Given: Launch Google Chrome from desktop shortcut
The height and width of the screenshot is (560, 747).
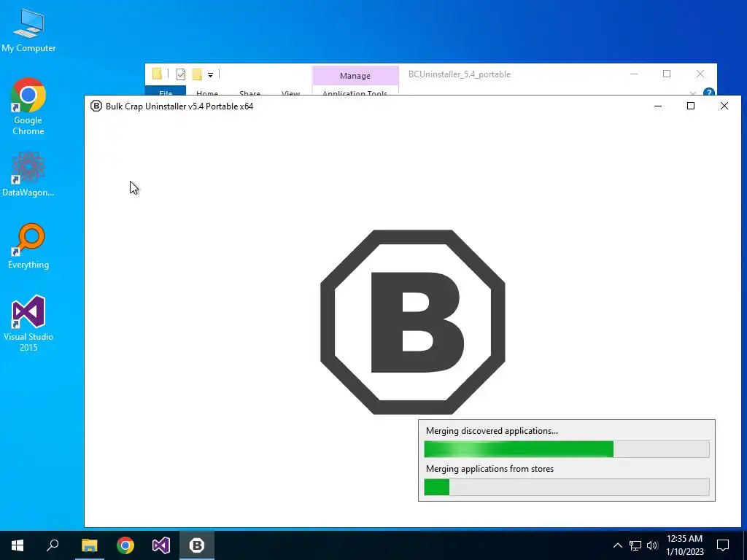Looking at the screenshot, I should [x=28, y=106].
